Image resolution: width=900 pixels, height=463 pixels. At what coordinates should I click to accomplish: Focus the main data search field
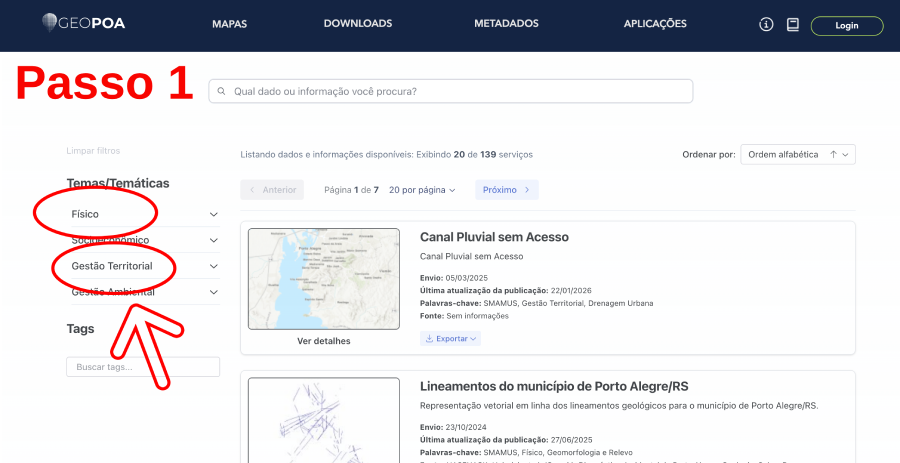pyautogui.click(x=451, y=91)
